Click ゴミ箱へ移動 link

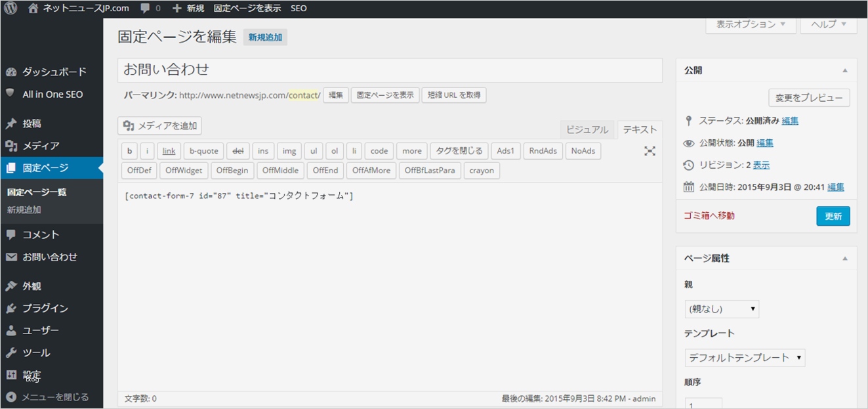(709, 215)
